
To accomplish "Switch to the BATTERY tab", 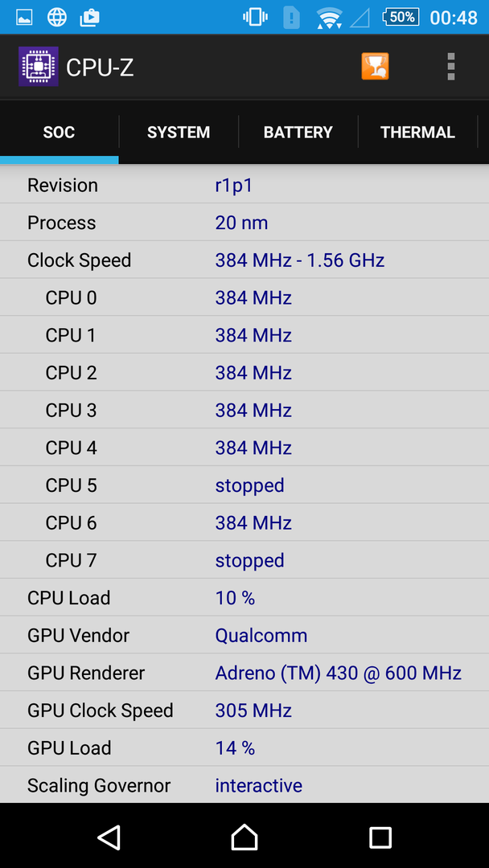I will click(x=298, y=133).
